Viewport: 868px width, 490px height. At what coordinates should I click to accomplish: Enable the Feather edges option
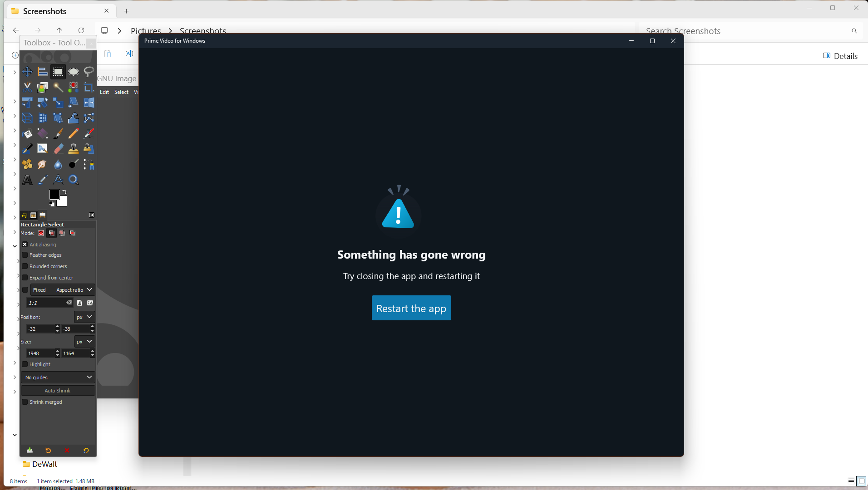tap(25, 255)
